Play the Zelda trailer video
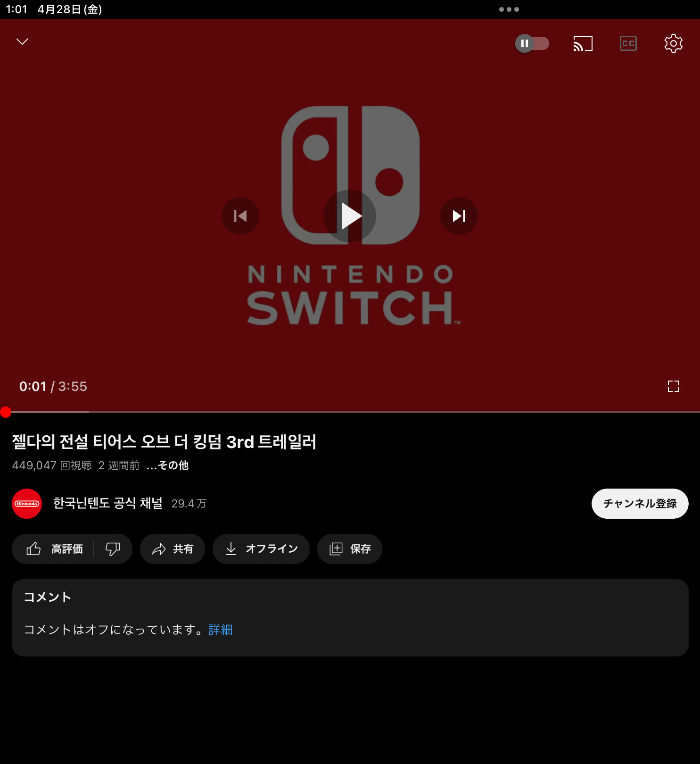The width and height of the screenshot is (700, 764). [350, 216]
